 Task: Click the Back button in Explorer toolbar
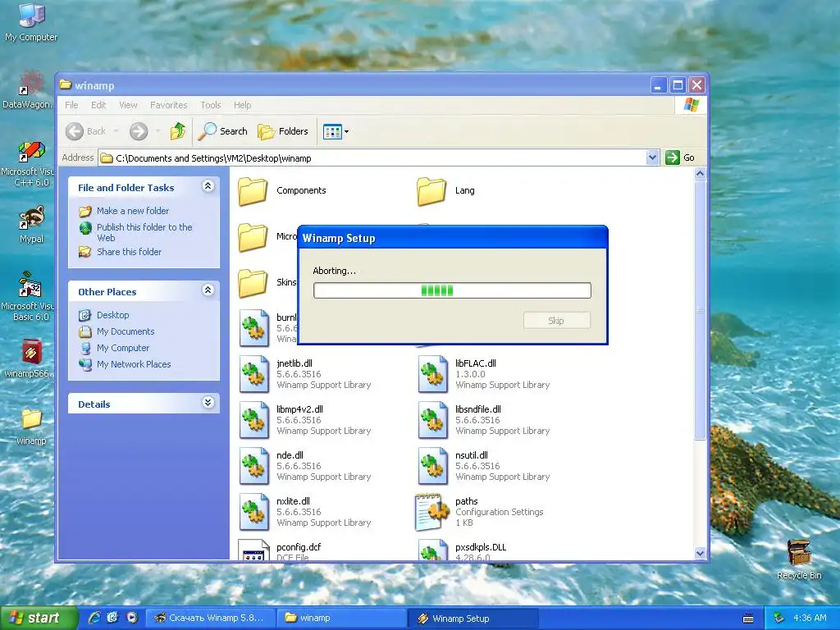86,131
